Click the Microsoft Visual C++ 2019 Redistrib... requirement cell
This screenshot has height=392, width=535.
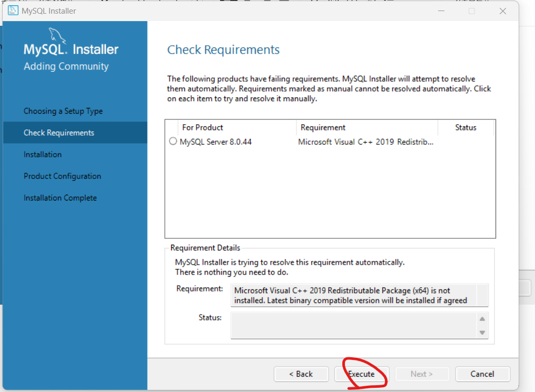tap(366, 142)
